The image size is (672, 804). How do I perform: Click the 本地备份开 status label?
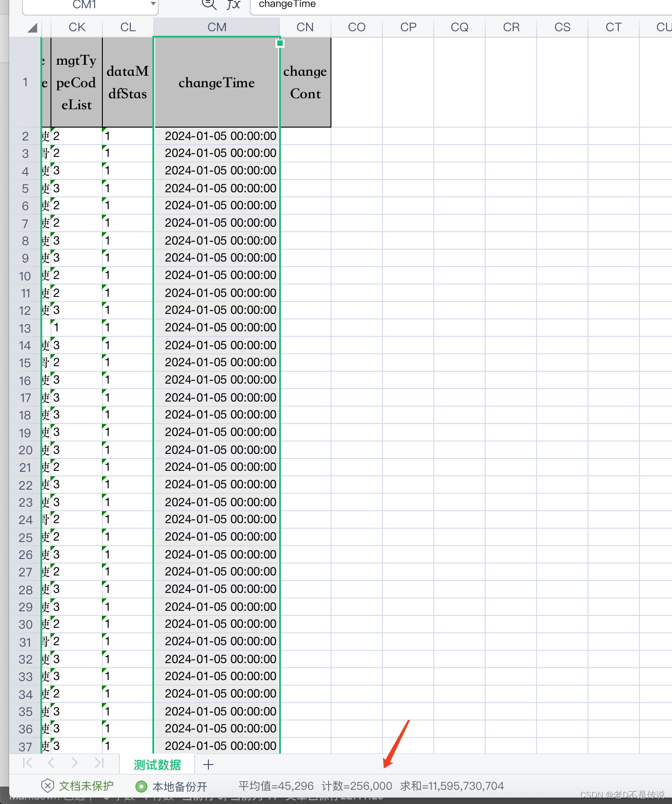180,787
